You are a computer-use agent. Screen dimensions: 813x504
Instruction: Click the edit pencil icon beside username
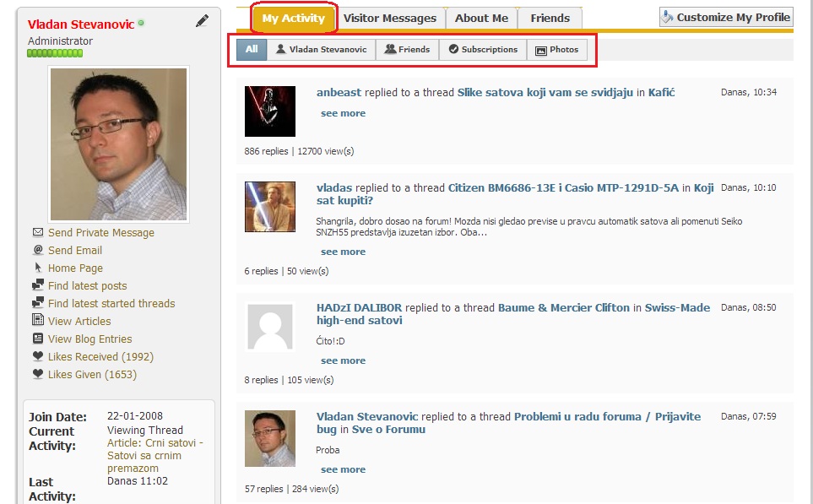pos(202,21)
